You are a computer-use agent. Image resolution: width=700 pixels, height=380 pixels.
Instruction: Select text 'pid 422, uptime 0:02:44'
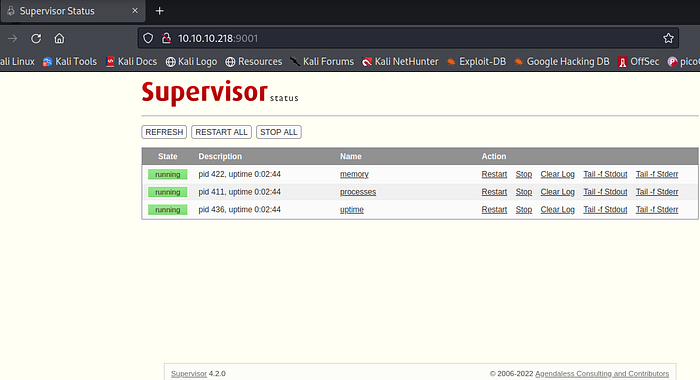pyautogui.click(x=239, y=174)
